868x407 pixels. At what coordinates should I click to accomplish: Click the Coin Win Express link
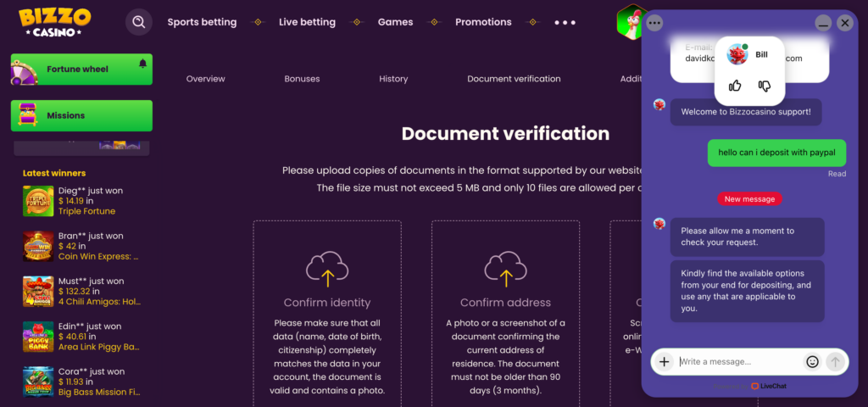[x=98, y=256]
